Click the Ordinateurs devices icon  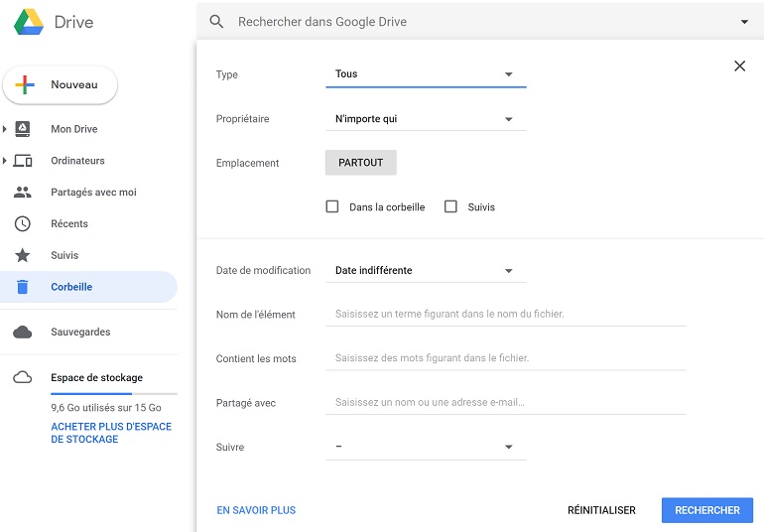click(x=23, y=161)
